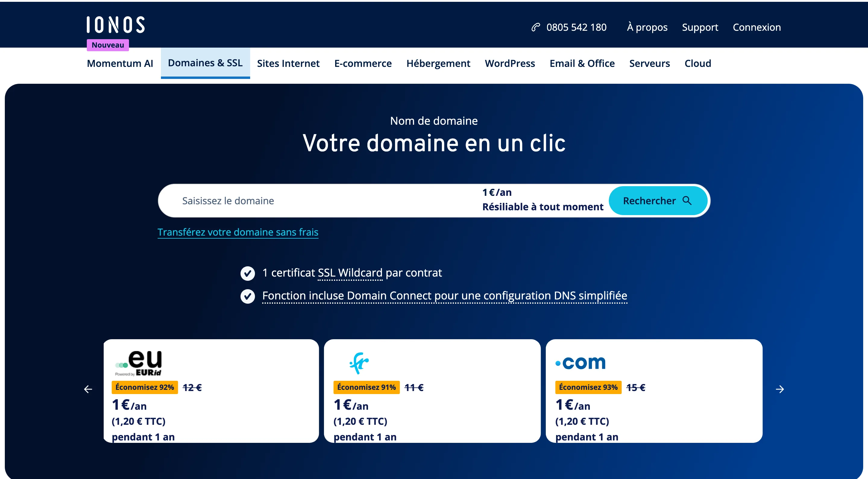Click 1 €/an price on .eu card

(129, 405)
